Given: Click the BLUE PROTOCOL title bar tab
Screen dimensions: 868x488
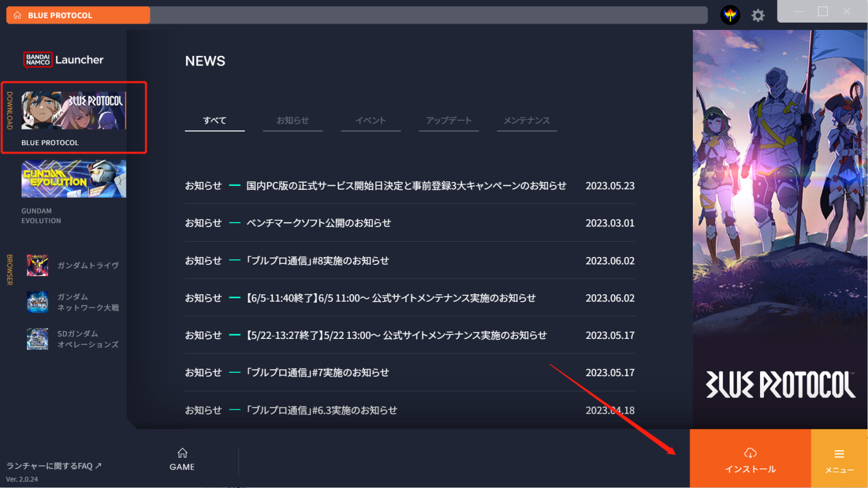Looking at the screenshot, I should point(78,15).
